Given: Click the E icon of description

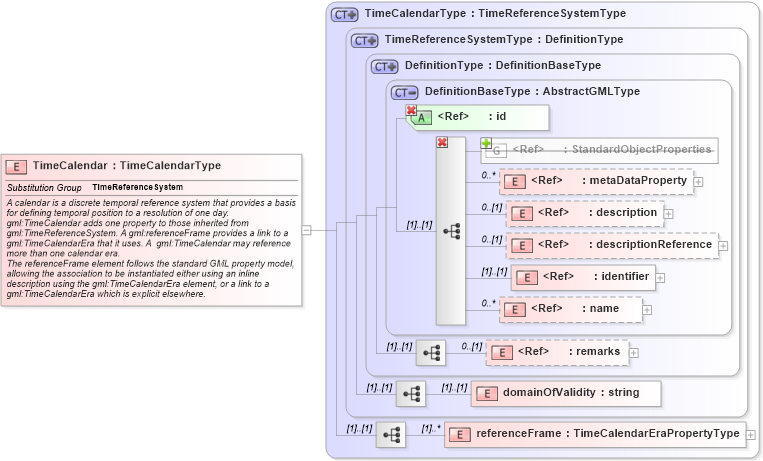Looking at the screenshot, I should 522,214.
